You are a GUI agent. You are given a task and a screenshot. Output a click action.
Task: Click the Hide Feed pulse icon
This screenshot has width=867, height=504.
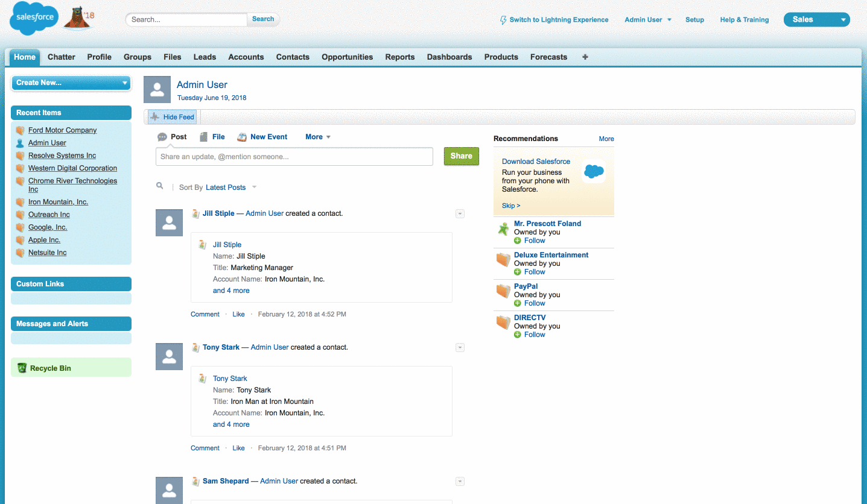tap(155, 117)
